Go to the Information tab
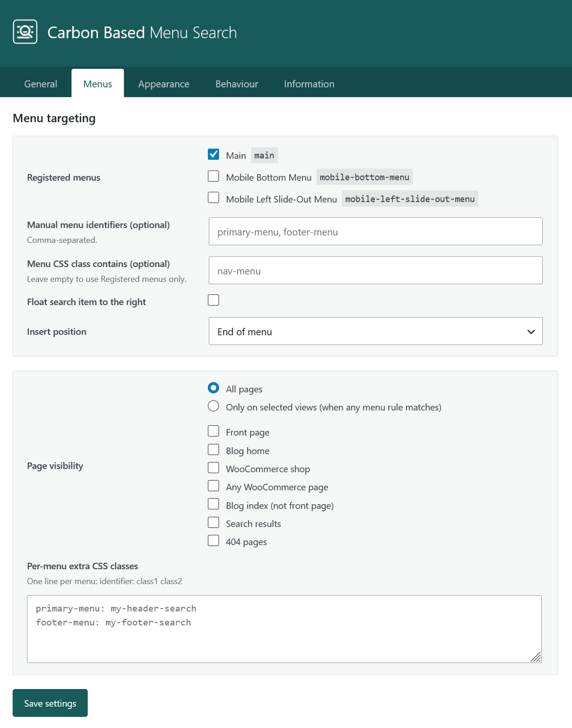The width and height of the screenshot is (572, 728). (x=309, y=84)
